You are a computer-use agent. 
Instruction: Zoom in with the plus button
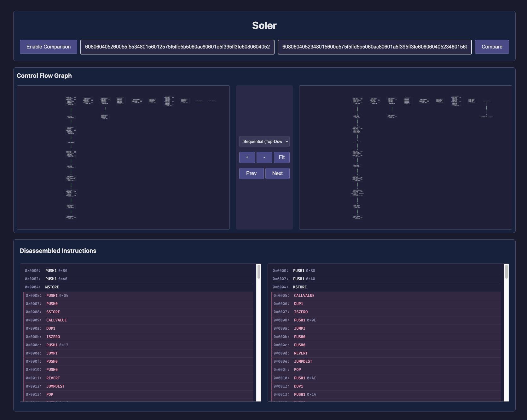point(247,157)
